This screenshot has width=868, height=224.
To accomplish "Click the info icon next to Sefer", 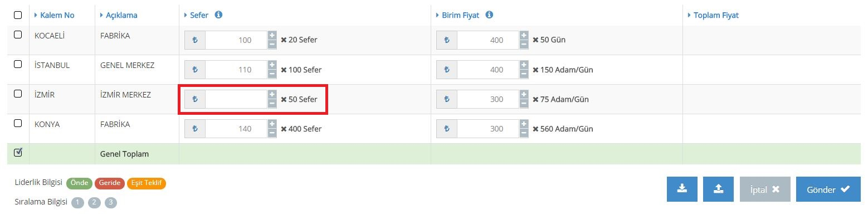I will (218, 15).
